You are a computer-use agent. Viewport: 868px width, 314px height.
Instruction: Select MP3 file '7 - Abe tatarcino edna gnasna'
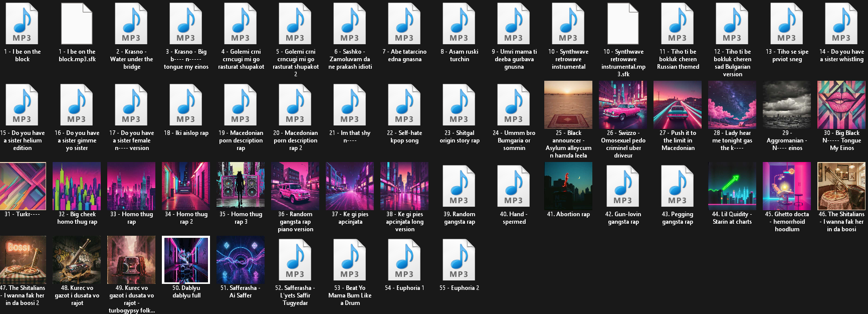tap(404, 24)
